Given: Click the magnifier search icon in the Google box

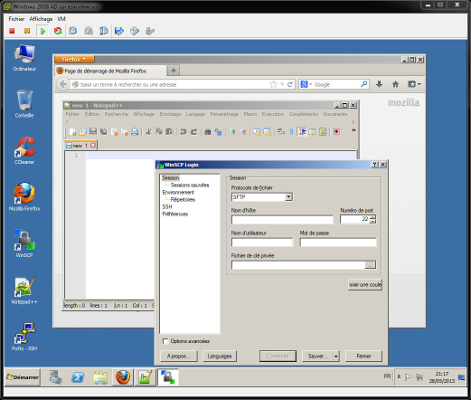Looking at the screenshot, I should (x=364, y=84).
